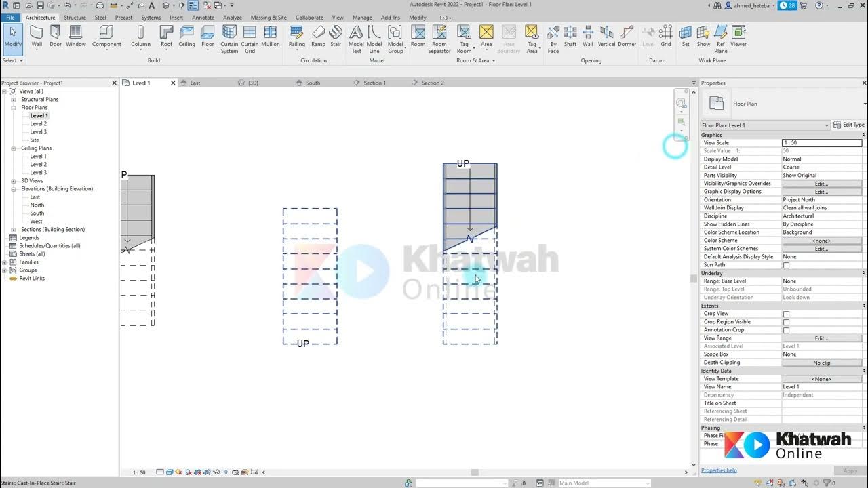Select the Door tool
Screen dimensions: 868x488
[56, 37]
